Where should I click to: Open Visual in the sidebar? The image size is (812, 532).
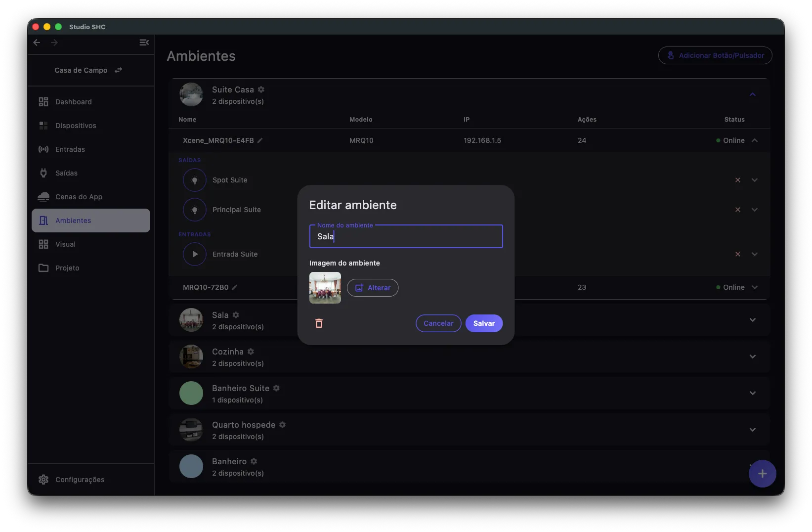tap(91, 244)
